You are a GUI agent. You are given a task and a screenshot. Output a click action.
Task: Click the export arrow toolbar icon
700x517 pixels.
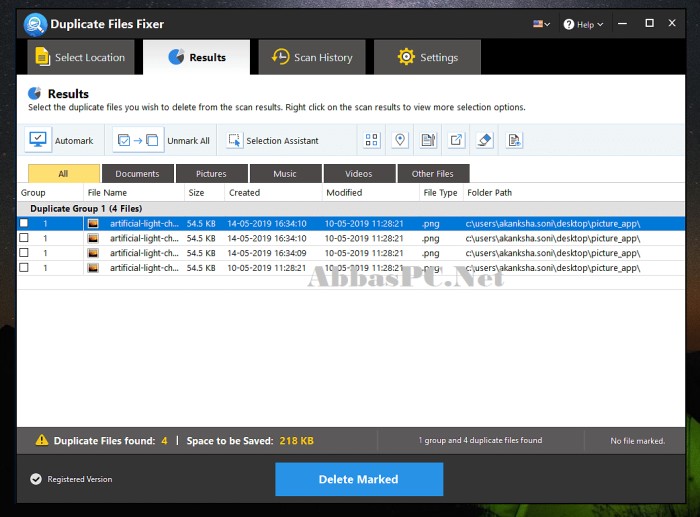[x=456, y=140]
